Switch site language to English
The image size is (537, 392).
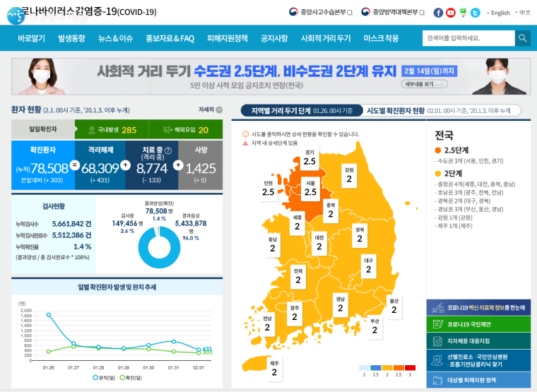click(x=500, y=13)
